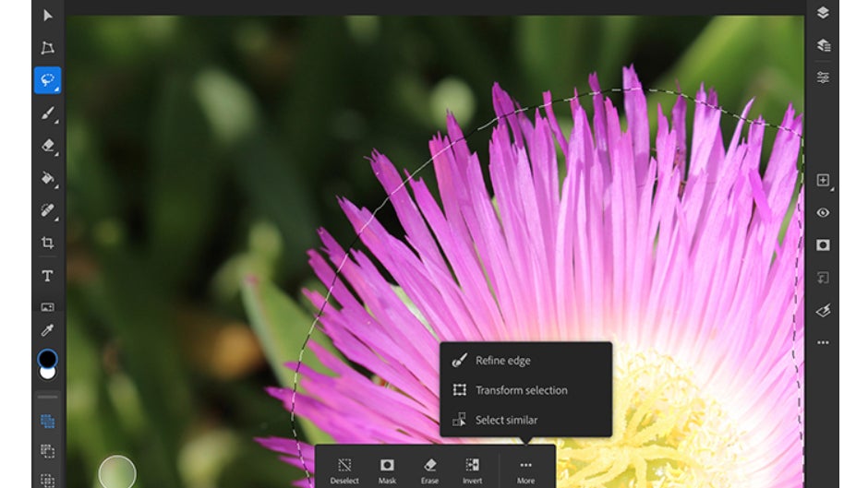Close the More options popup via More
The image size is (868, 488).
[525, 470]
